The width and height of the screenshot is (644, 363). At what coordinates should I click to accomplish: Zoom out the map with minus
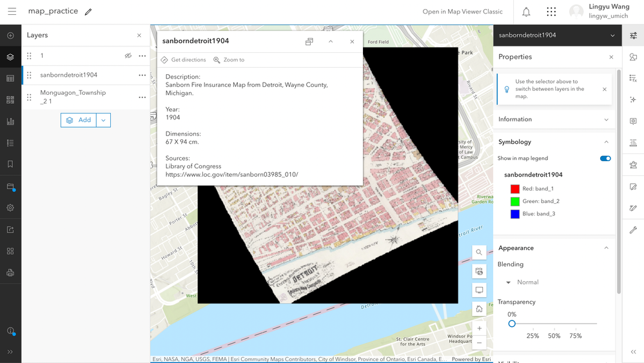pyautogui.click(x=479, y=343)
